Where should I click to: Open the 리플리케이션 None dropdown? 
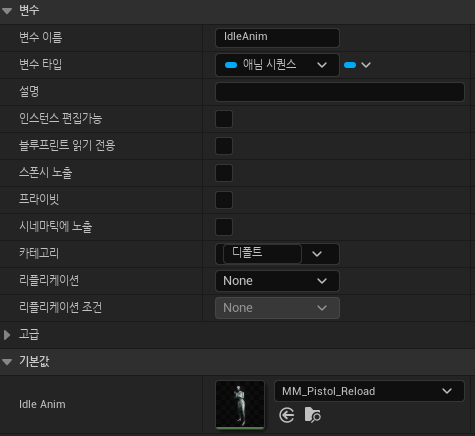point(277,281)
